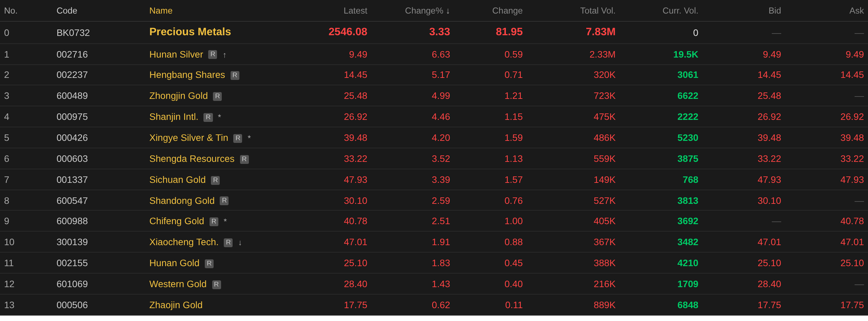Click Hunan Gold's 388K total volume
Image resolution: width=868 pixels, height=321 pixels.
click(605, 263)
